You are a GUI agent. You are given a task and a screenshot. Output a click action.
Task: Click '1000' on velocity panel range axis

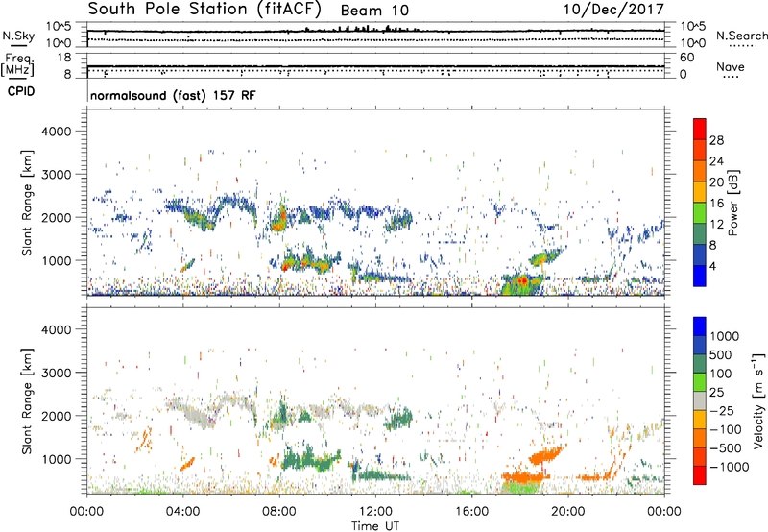(56, 459)
